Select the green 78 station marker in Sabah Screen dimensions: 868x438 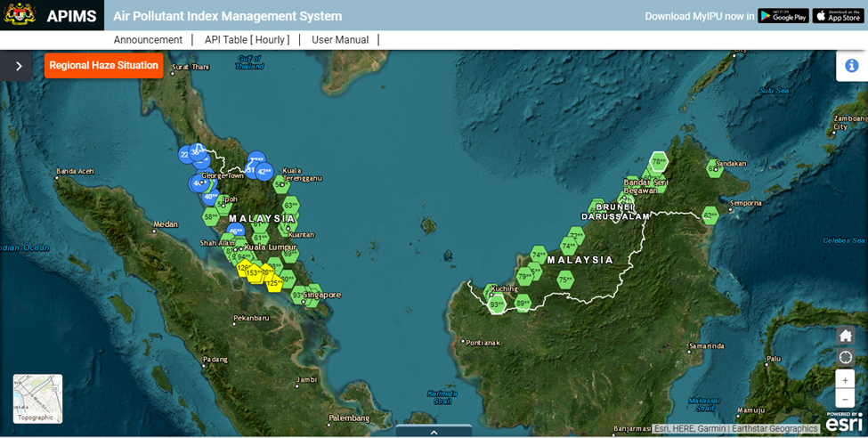tap(658, 162)
